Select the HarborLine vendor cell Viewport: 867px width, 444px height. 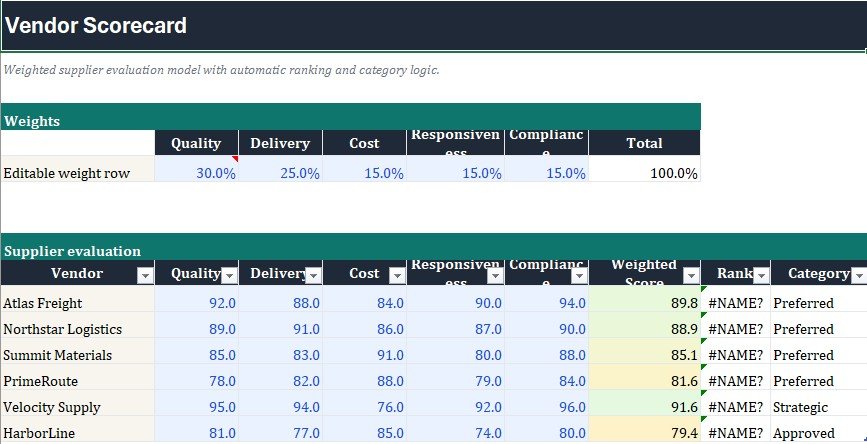point(77,429)
